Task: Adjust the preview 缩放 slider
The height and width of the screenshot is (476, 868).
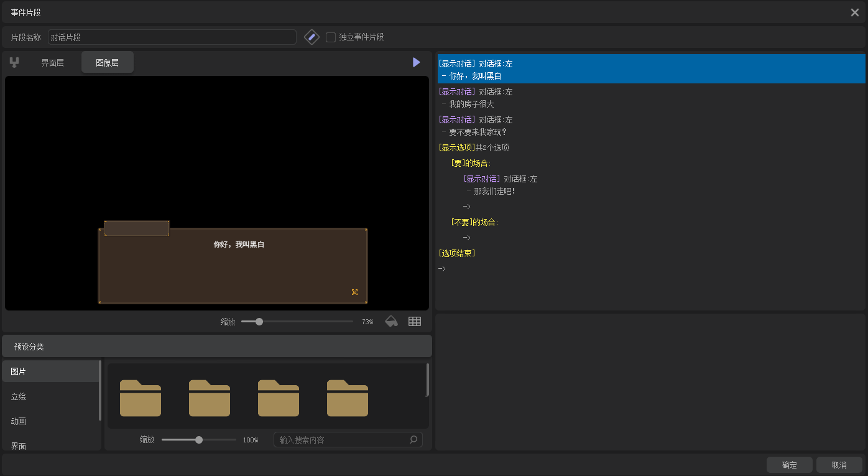Action: point(297,322)
